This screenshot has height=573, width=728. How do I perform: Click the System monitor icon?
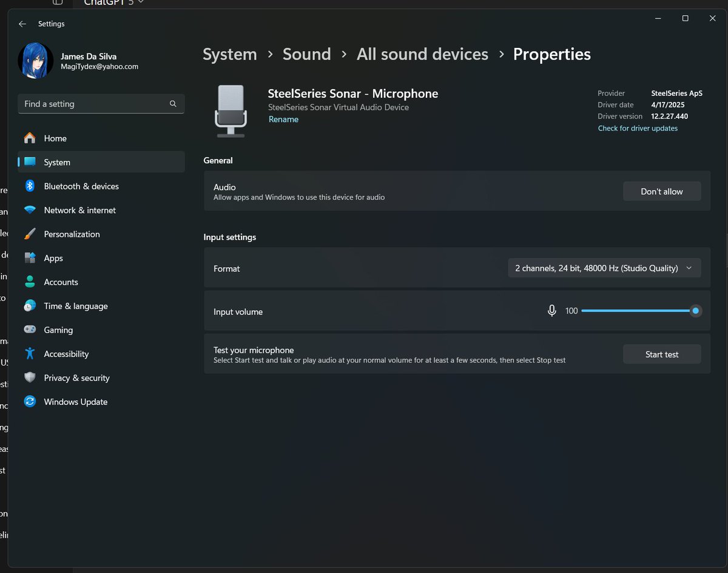tap(30, 162)
